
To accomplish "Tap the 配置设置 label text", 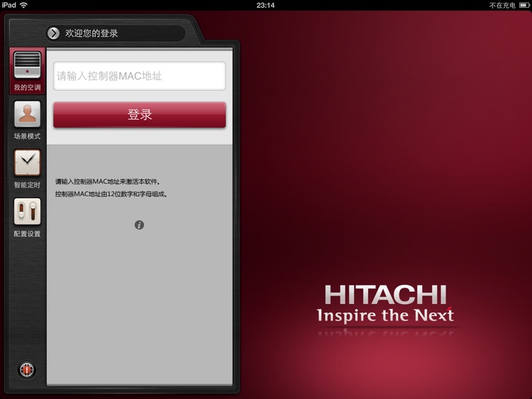I will coord(27,234).
